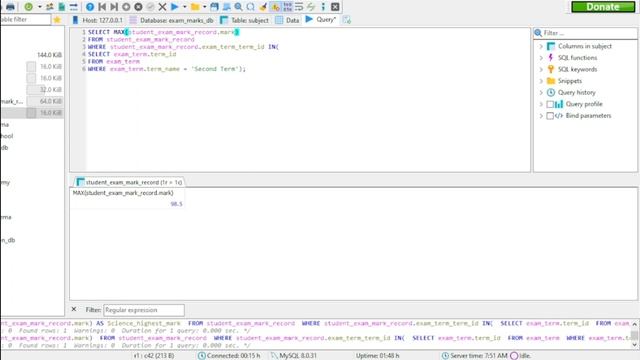Click the result cell value 98.5

[176, 204]
